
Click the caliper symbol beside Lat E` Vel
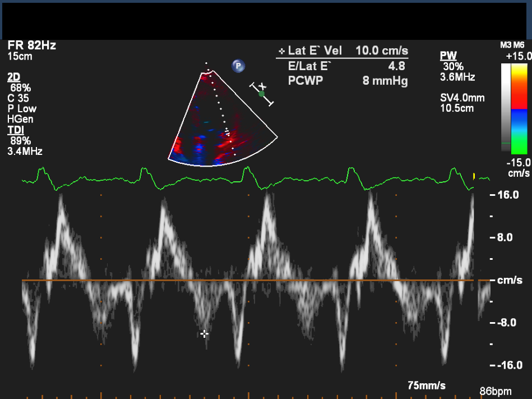click(281, 52)
